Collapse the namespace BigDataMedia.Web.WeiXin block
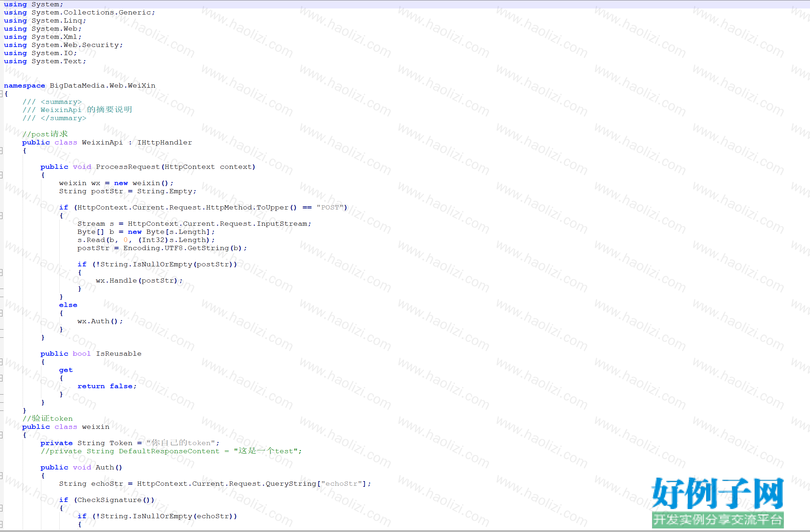This screenshot has width=810, height=532. (1, 94)
